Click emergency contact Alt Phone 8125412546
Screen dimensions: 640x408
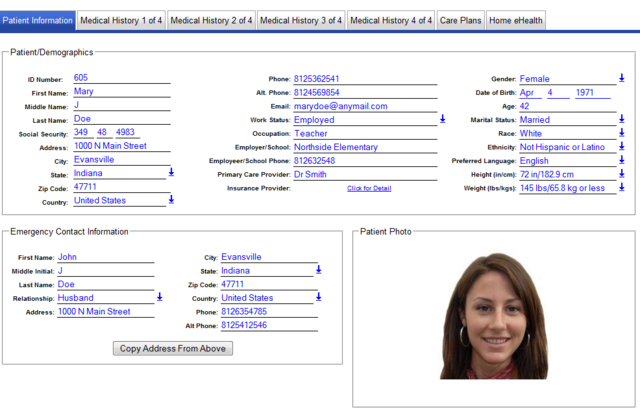pyautogui.click(x=269, y=325)
